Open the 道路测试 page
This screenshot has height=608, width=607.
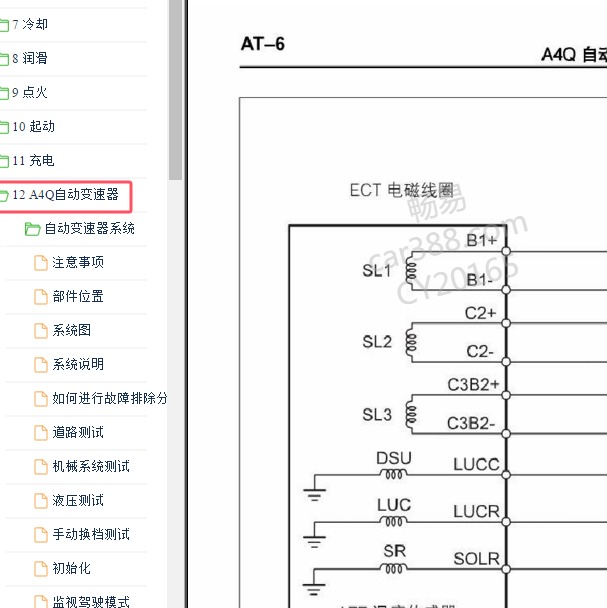pyautogui.click(x=78, y=433)
